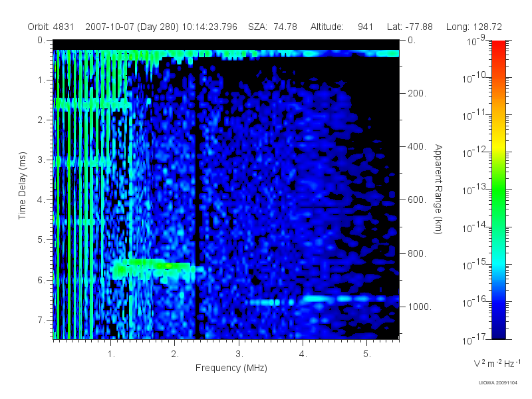The width and height of the screenshot is (532, 399).
Task: Click the 'Apparent Range (km)' axis label
Action: point(438,190)
